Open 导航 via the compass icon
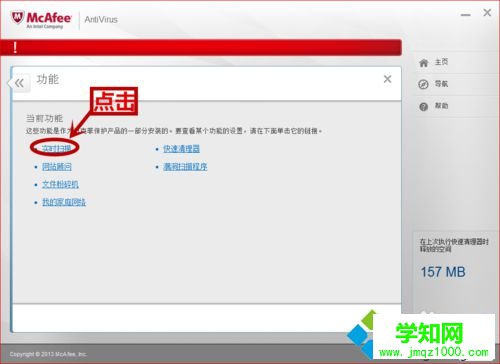Viewport: 500px width, 364px height. pyautogui.click(x=423, y=84)
